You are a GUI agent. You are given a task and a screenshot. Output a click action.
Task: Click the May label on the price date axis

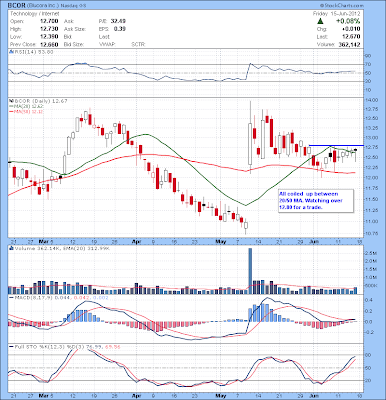pyautogui.click(x=221, y=241)
